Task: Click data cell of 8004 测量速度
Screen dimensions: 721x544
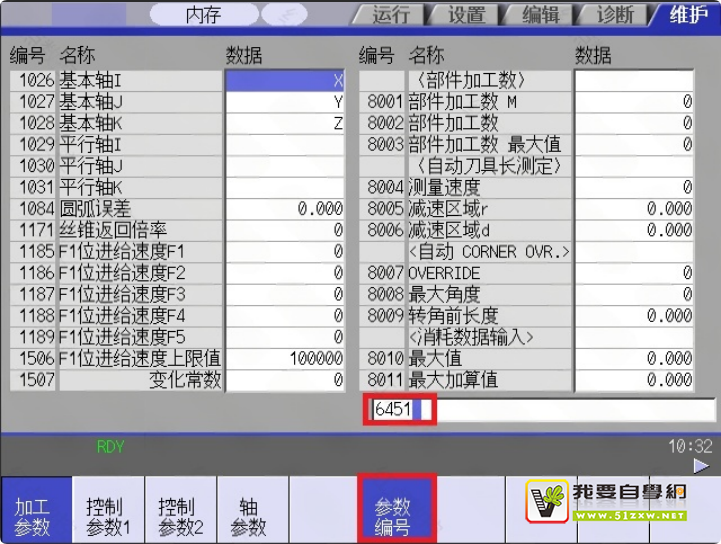Action: pos(634,187)
